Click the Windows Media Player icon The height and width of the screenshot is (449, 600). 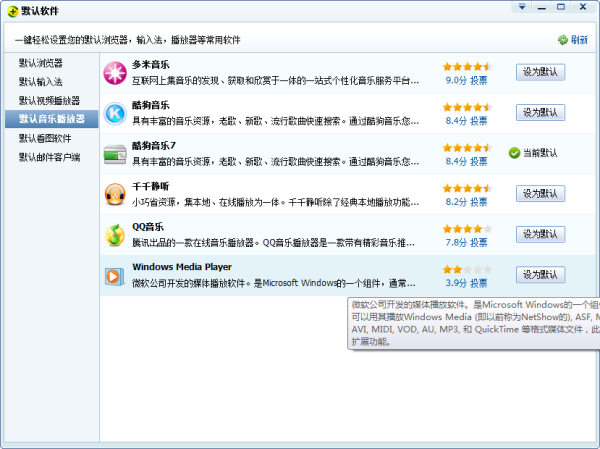click(115, 274)
